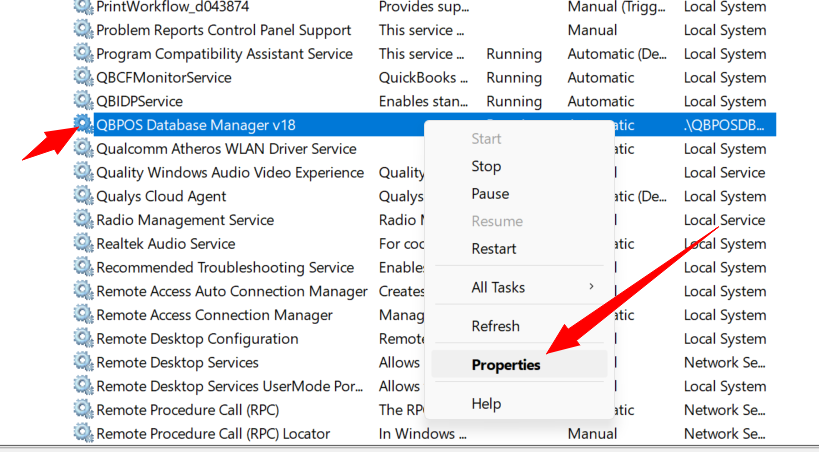
Task: Select Qualcomm Atheros WLAN Driver Service name
Action: tap(226, 149)
